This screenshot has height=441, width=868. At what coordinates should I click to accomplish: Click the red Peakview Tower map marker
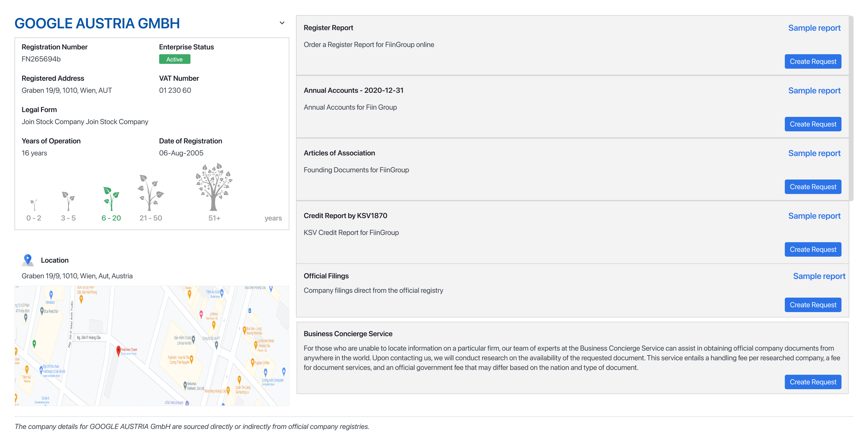(x=119, y=350)
